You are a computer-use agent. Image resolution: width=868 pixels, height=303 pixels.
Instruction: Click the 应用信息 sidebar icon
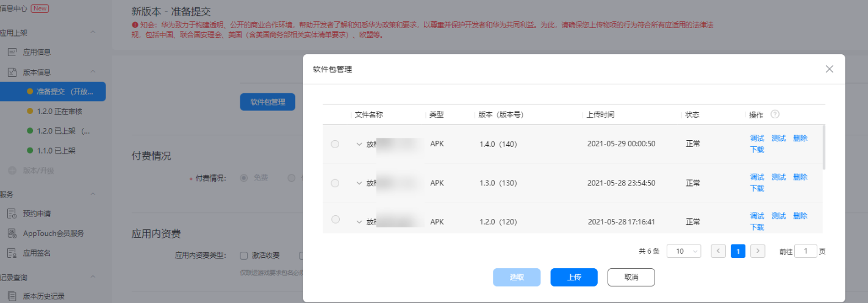point(12,52)
